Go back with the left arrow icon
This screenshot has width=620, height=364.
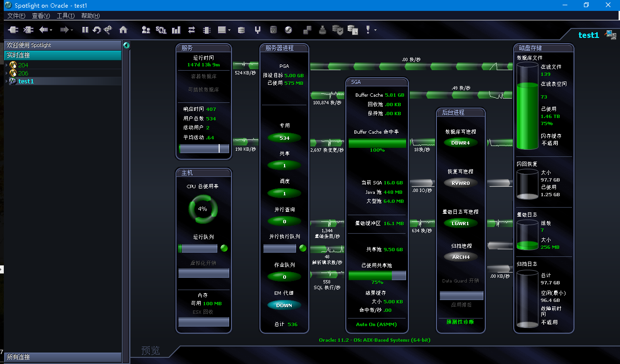tap(44, 30)
